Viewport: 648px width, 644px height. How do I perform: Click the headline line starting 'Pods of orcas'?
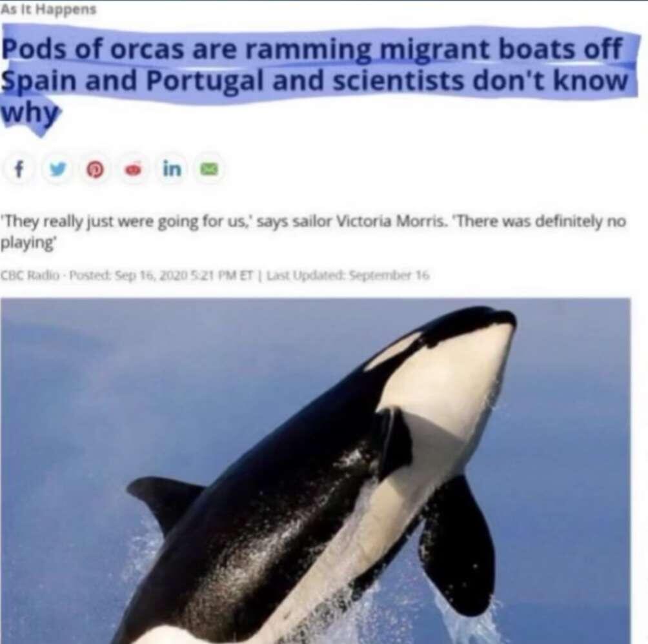click(x=312, y=49)
